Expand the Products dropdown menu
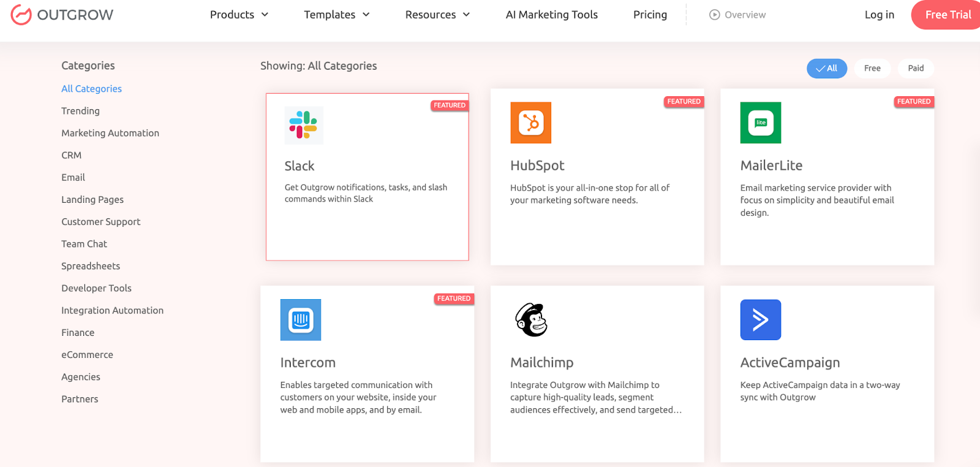Screen dimensions: 980x467 click(239, 15)
